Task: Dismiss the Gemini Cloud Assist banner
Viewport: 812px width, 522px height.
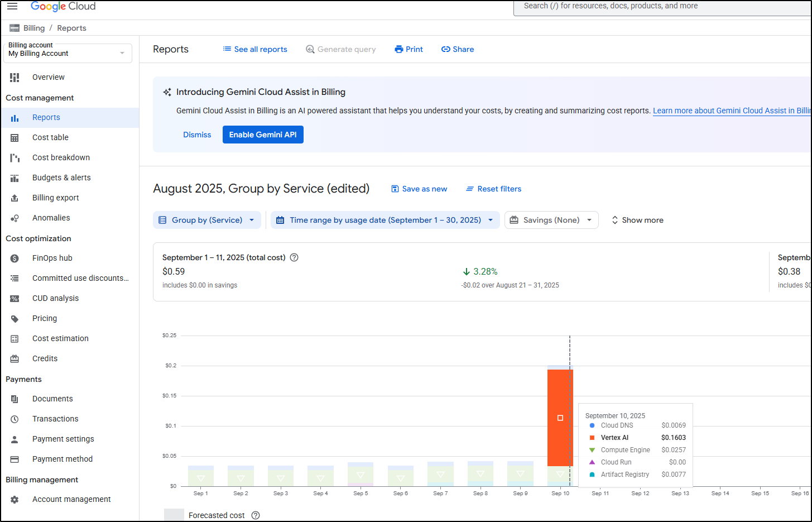Action: 197,135
